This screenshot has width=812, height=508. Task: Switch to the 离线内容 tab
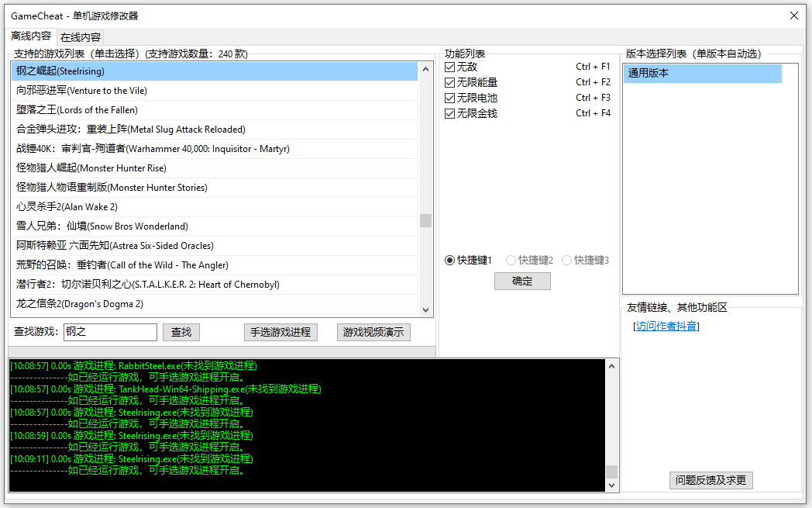click(33, 36)
